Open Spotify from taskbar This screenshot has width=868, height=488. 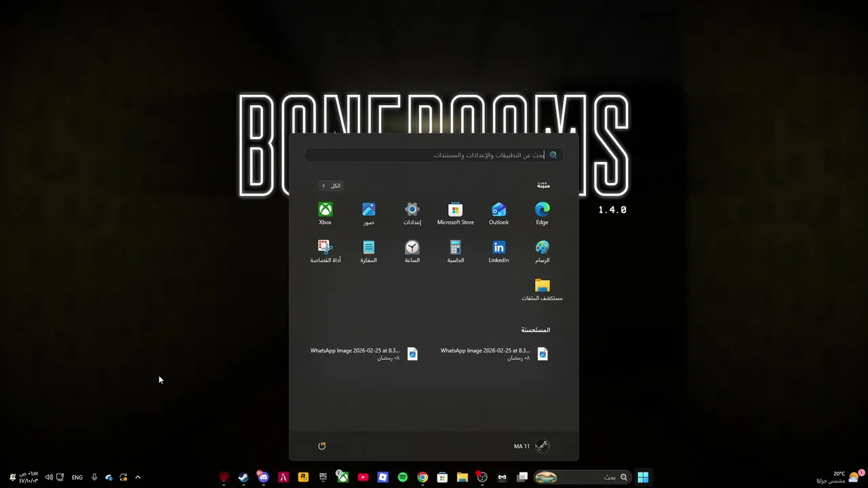(403, 477)
